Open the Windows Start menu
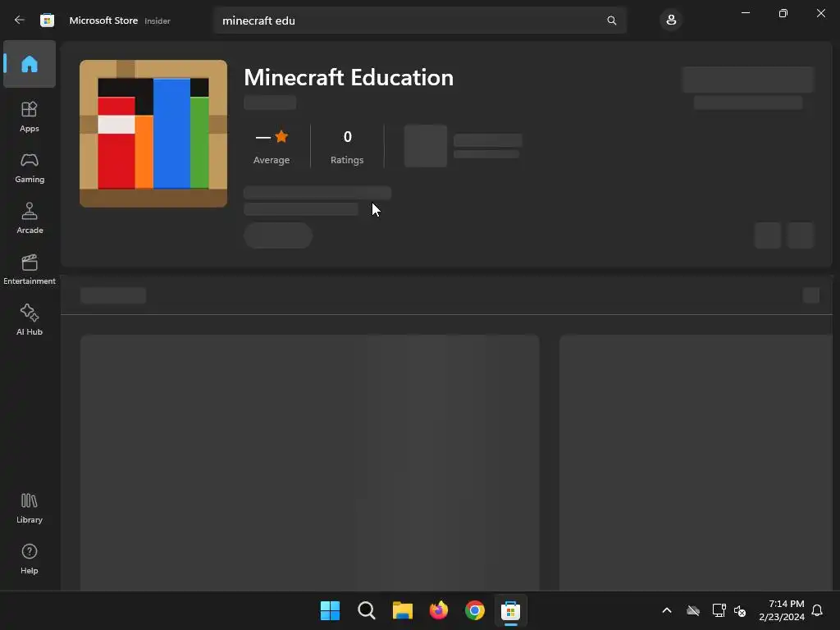Screen dimensions: 840x630 tap(330, 610)
